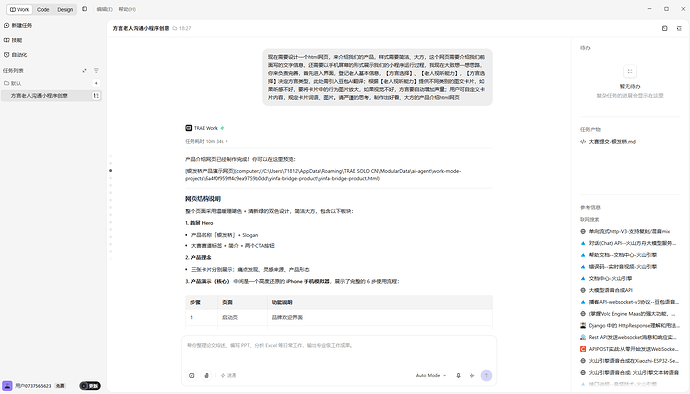Click the 暂无待办 placeholder icon

point(630,71)
